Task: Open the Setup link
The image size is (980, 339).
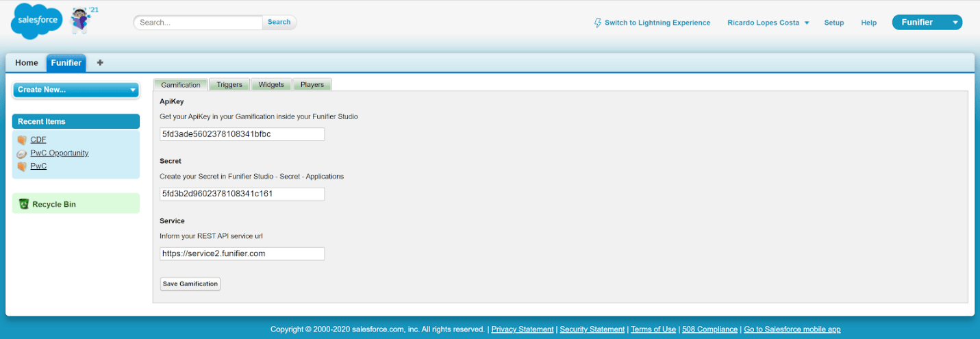Action: tap(833, 23)
